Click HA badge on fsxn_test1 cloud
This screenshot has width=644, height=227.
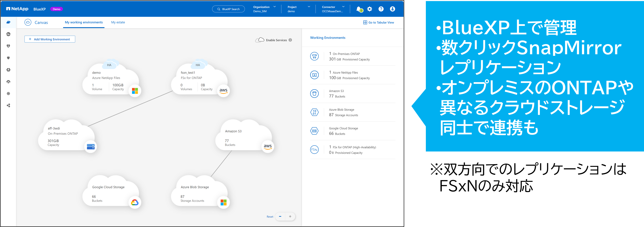(198, 65)
